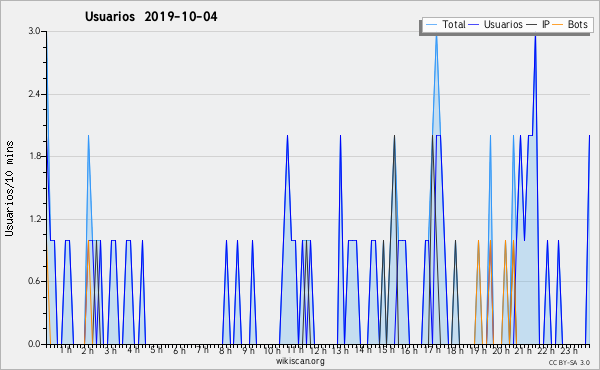
Task: Click the '6 h' x-axis tick label
Action: pyautogui.click(x=179, y=351)
